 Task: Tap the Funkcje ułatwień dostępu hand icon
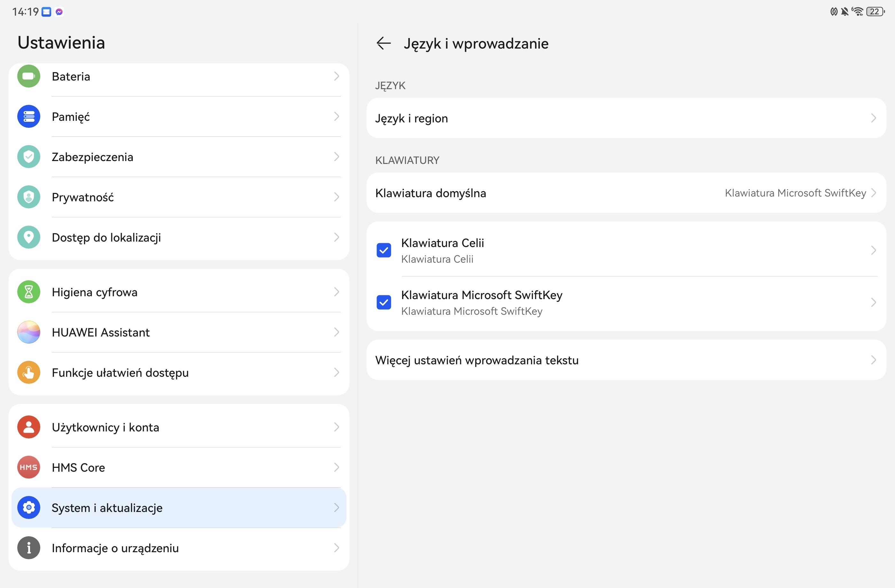pyautogui.click(x=28, y=372)
